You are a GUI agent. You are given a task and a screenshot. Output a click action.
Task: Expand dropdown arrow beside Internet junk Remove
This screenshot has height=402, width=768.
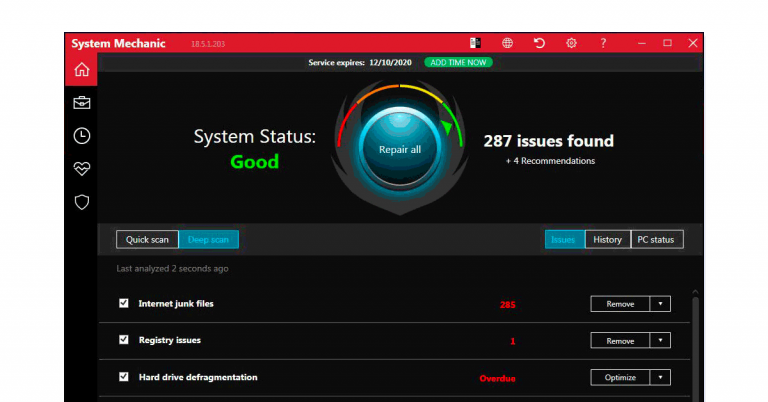coord(660,304)
